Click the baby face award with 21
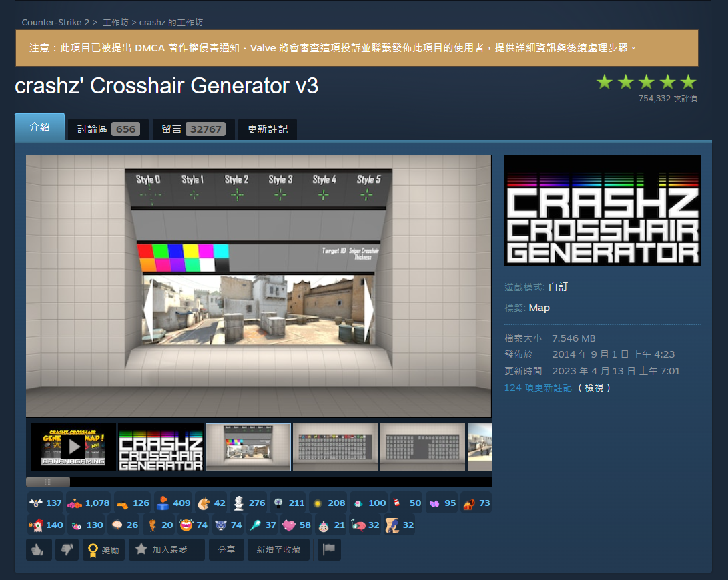Screen dimensions: 728x580 coord(331,525)
